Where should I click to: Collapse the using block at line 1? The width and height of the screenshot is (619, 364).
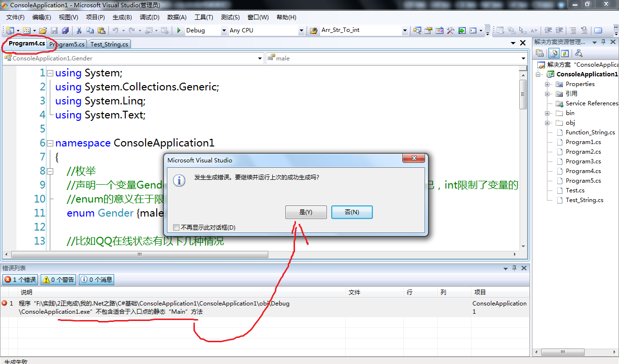(50, 73)
